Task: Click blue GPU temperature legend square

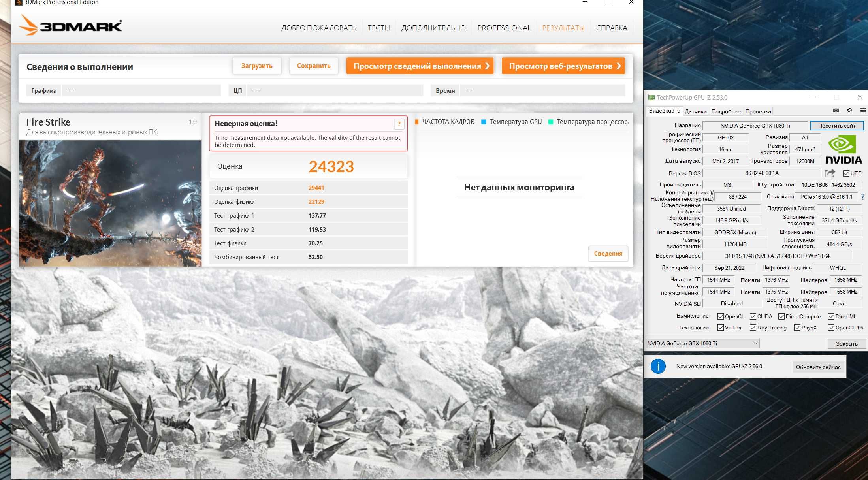Action: (x=484, y=122)
